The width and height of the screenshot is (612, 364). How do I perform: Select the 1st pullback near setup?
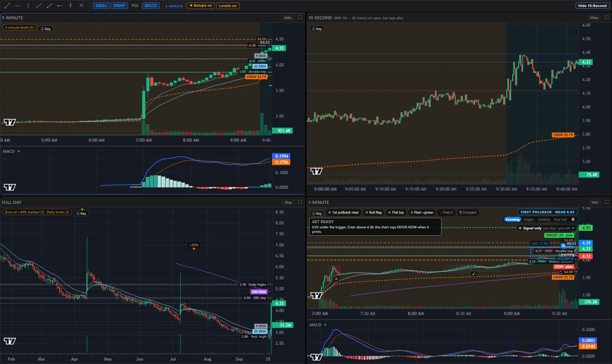(343, 212)
